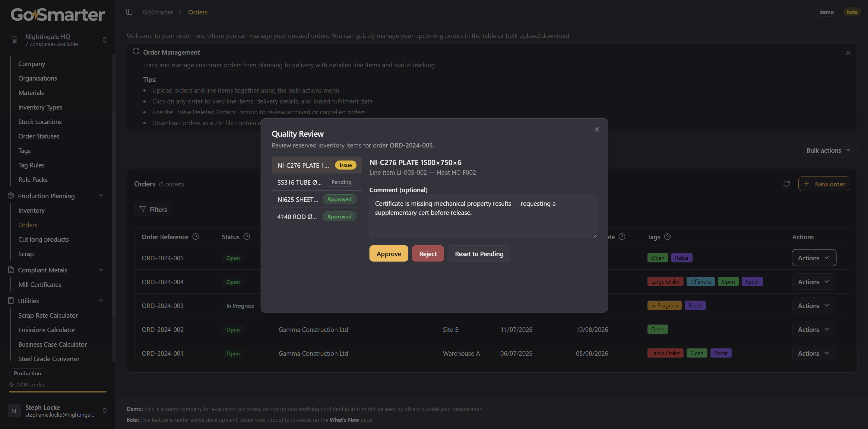This screenshot has width=868, height=429.
Task: Click the Status column help icon
Action: pos(247,237)
